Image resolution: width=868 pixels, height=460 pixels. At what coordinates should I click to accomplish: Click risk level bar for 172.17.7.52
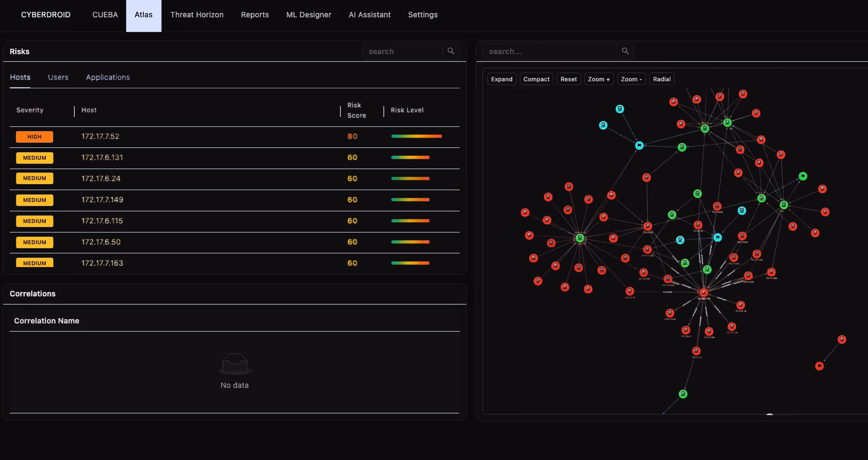(x=416, y=136)
